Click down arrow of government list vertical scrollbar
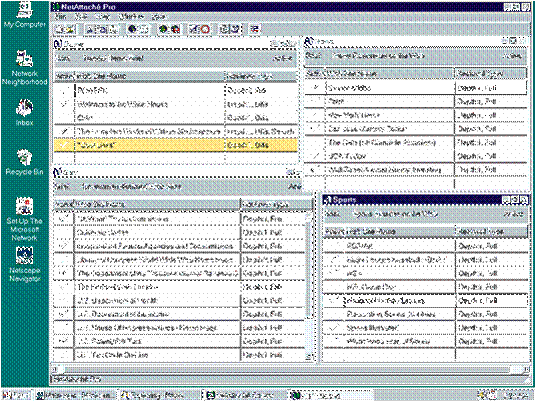This screenshot has width=536, height=402. click(309, 356)
